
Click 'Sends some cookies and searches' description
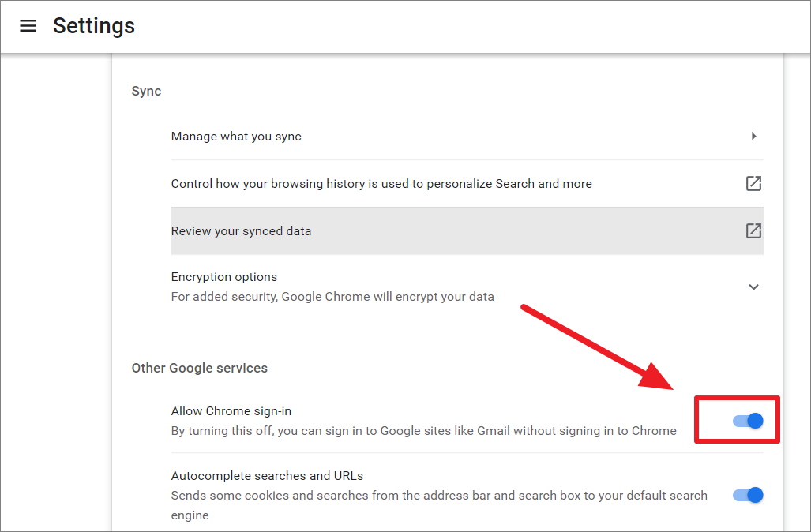point(439,505)
